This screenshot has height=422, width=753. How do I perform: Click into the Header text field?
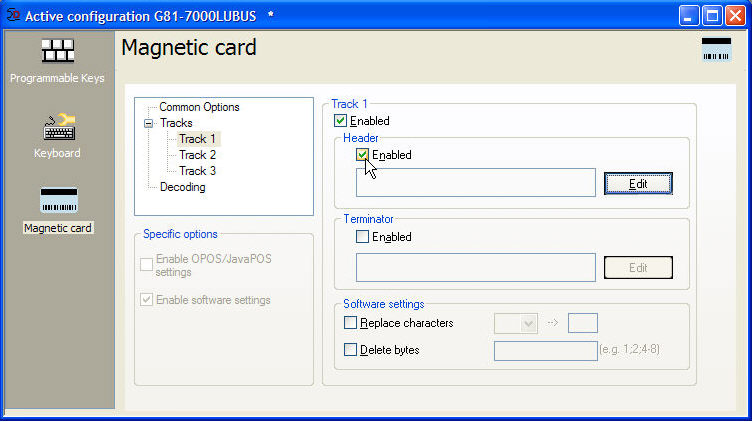476,183
